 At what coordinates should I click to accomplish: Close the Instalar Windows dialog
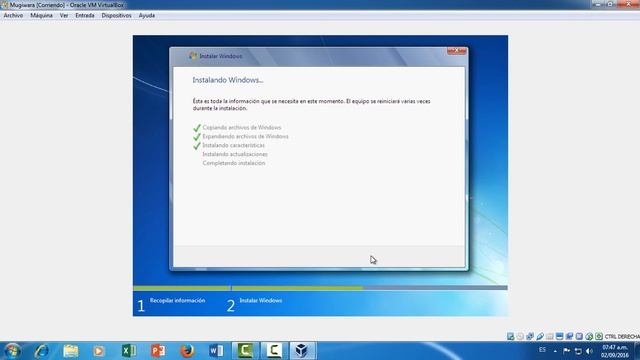click(x=456, y=51)
